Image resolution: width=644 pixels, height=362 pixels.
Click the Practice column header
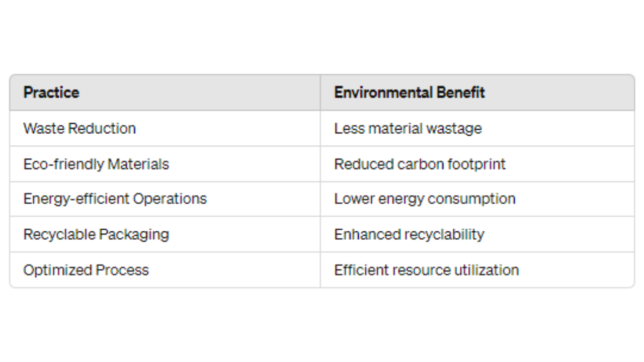tap(165, 93)
